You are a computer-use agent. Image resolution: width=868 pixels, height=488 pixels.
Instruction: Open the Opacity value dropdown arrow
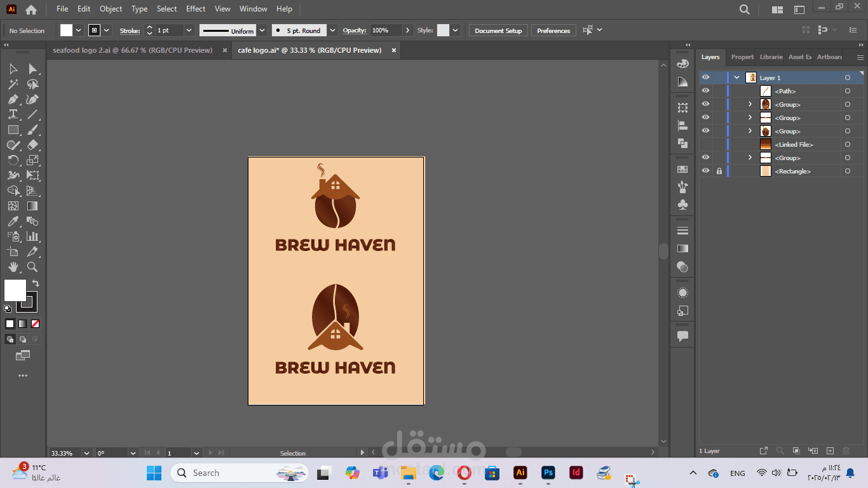(407, 30)
